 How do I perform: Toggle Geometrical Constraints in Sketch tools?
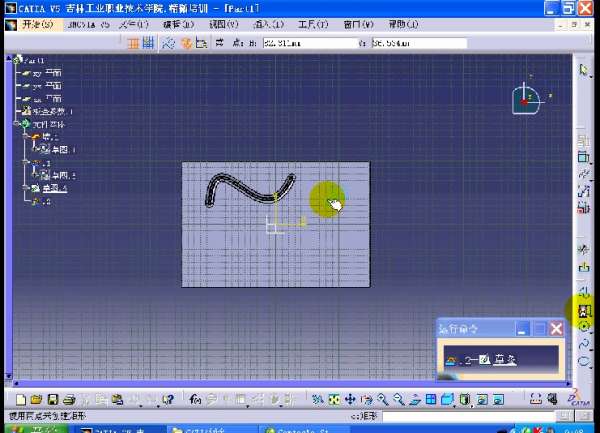[186, 43]
